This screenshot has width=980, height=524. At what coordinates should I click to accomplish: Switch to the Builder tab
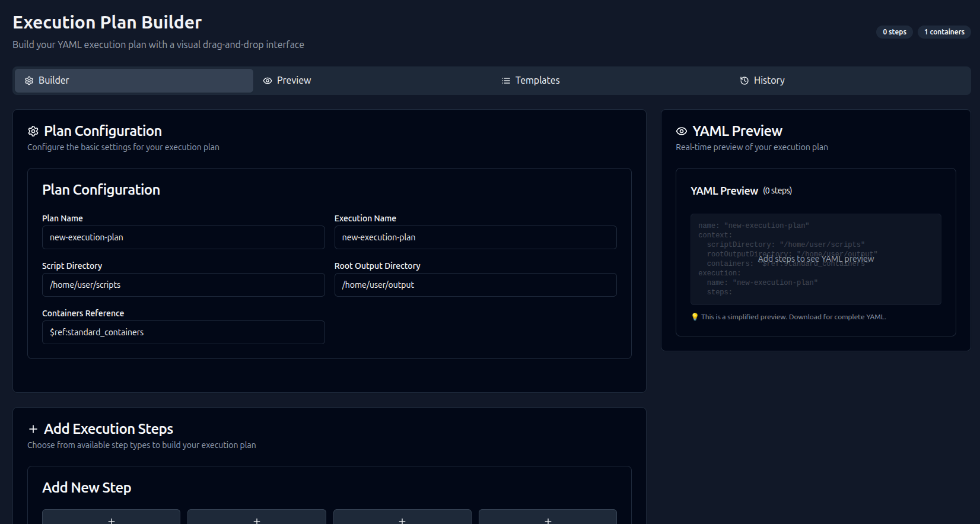point(134,81)
